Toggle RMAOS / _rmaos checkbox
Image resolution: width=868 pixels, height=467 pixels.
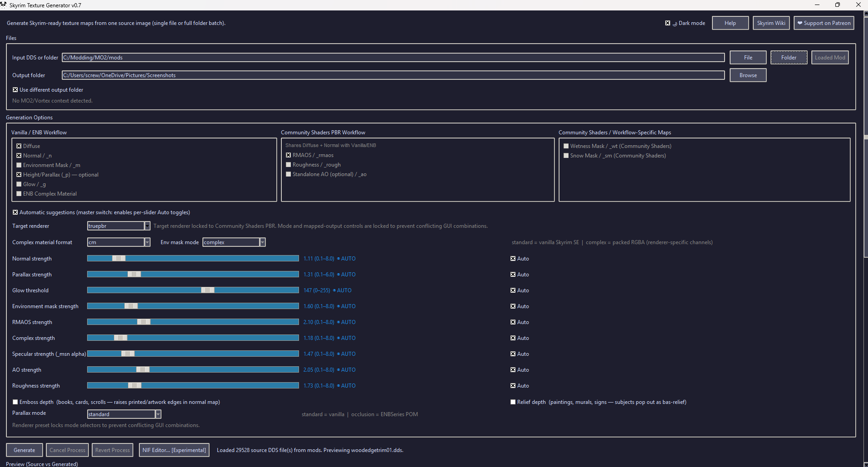288,155
